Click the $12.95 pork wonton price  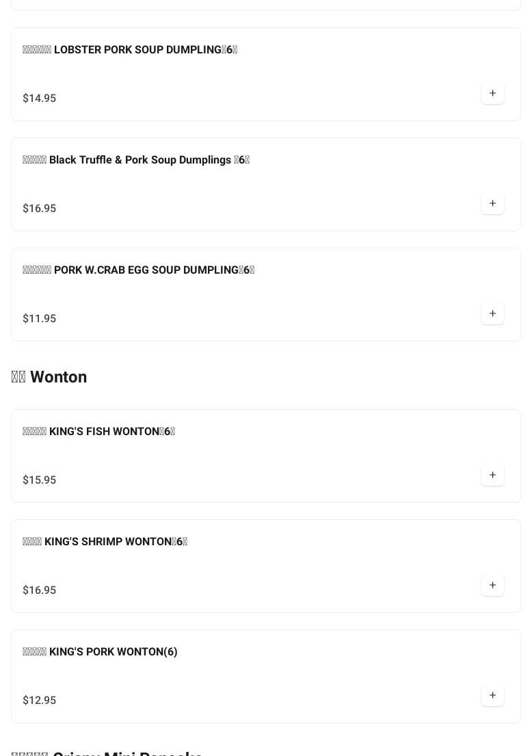pos(40,701)
